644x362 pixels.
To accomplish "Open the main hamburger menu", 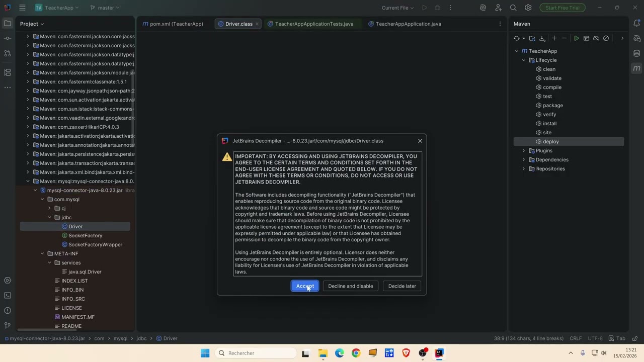I will tap(22, 8).
